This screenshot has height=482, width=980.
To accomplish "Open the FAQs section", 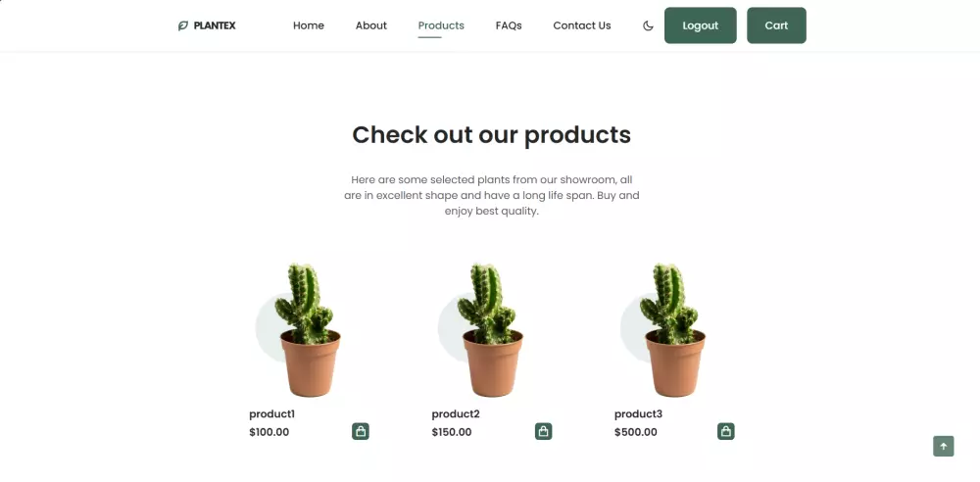I will [509, 25].
